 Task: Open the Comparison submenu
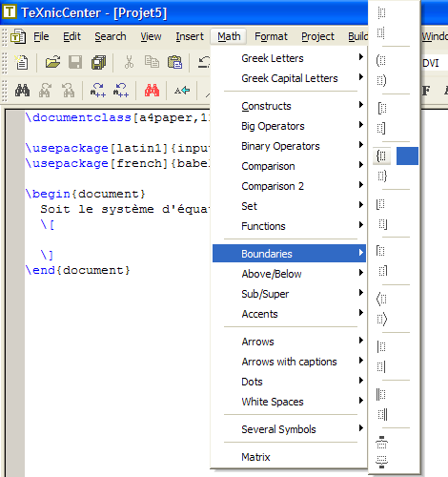(x=289, y=166)
